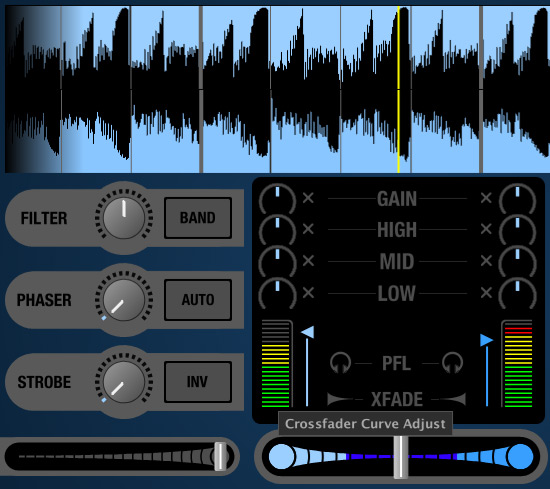Click the PHASER effect knob
Viewport: 550px width, 489px height.
point(124,300)
